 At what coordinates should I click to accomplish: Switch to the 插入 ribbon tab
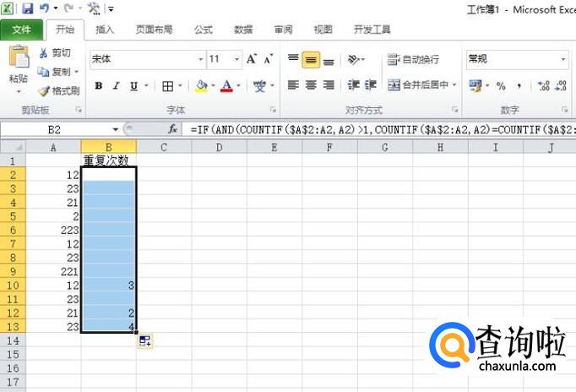[x=105, y=30]
